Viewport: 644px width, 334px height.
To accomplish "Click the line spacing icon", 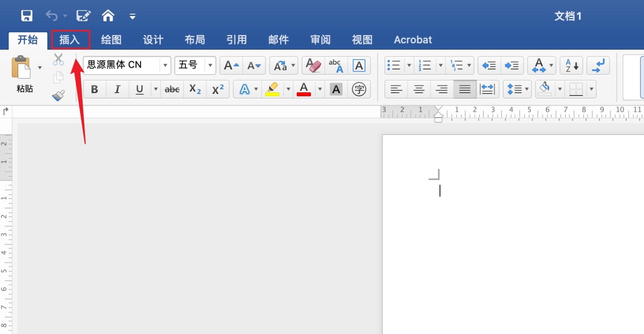I will point(514,89).
